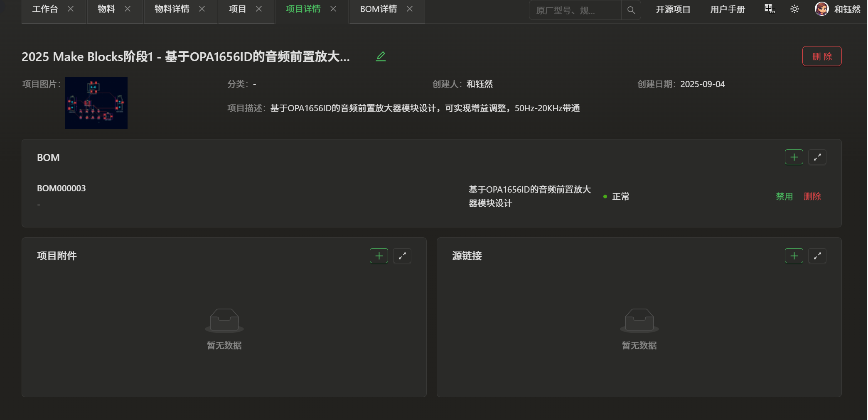The height and width of the screenshot is (420, 868).
Task: Expand the 源链接 panel
Action: pos(817,256)
